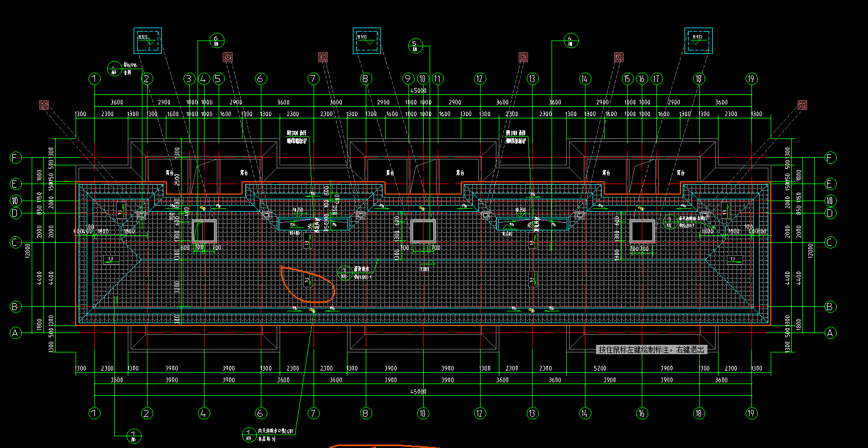Click the detail callout circle beside 屋脊做法 note
This screenshot has height=448, width=868.
point(345,272)
